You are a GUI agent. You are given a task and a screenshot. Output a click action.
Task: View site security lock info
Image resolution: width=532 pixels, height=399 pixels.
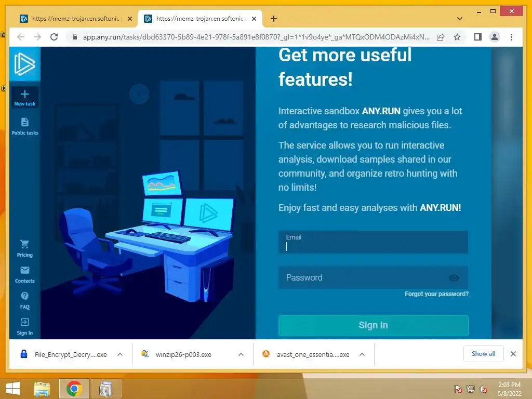pyautogui.click(x=75, y=37)
